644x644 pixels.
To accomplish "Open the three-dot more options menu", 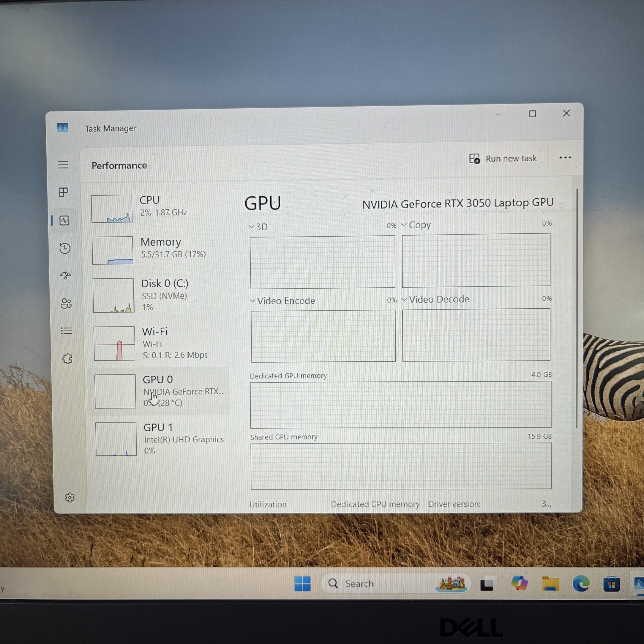I will (565, 158).
